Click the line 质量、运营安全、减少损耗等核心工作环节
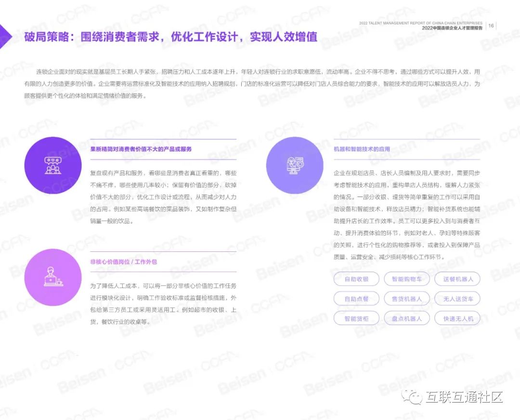The height and width of the screenshot is (420, 520). 390,257
